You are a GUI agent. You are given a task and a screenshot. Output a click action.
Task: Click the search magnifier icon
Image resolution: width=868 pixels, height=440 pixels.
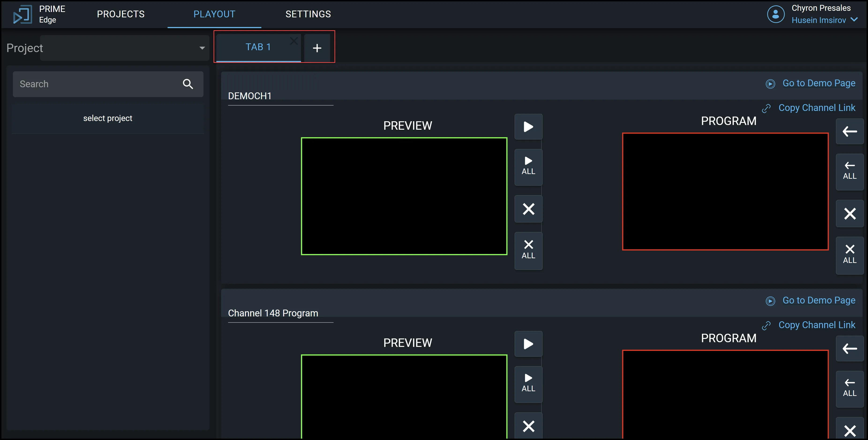188,84
